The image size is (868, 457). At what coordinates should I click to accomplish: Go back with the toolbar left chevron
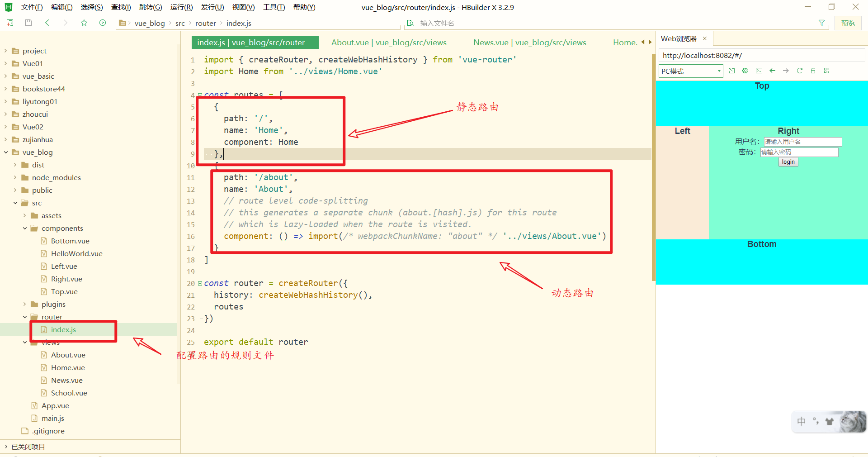(x=47, y=23)
